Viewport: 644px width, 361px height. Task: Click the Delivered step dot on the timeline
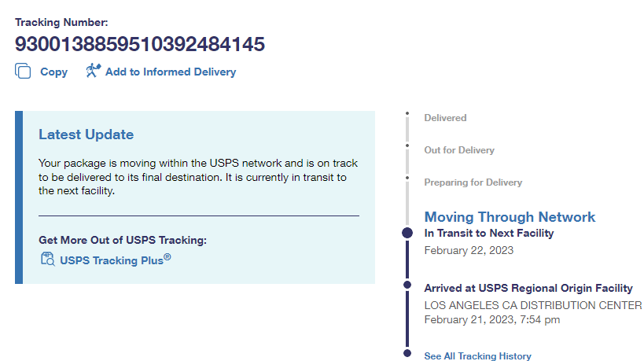[x=407, y=114]
